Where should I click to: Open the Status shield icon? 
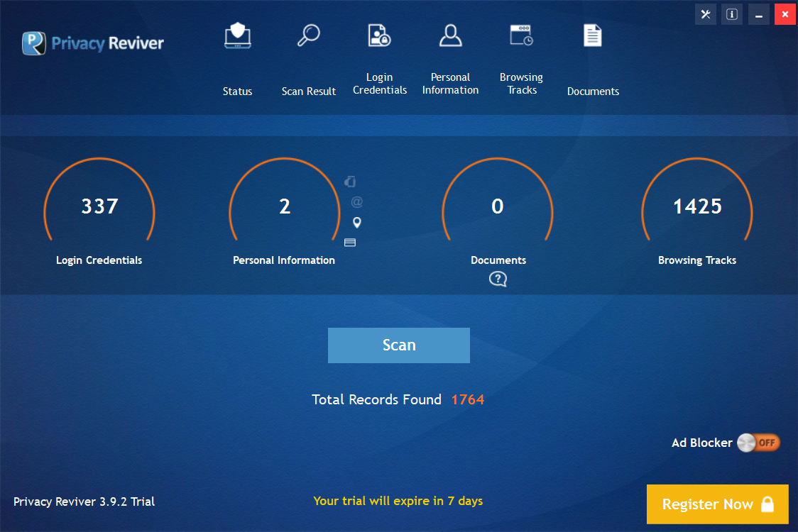238,35
